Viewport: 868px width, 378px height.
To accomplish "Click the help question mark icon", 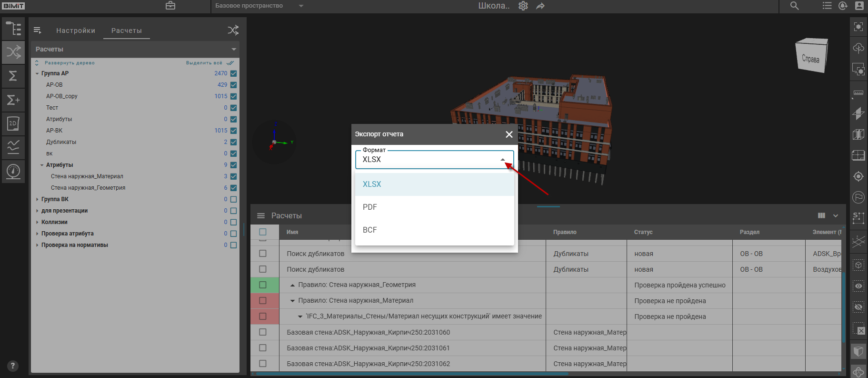I will [x=13, y=366].
